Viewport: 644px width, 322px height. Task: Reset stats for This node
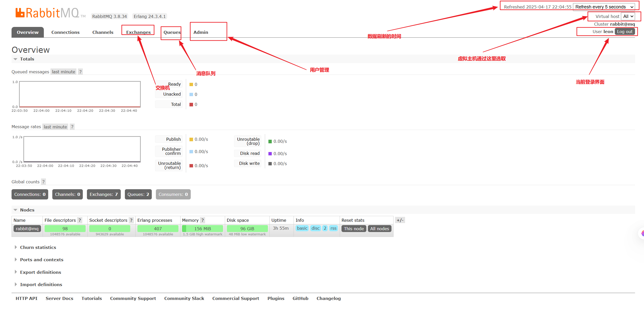click(354, 229)
